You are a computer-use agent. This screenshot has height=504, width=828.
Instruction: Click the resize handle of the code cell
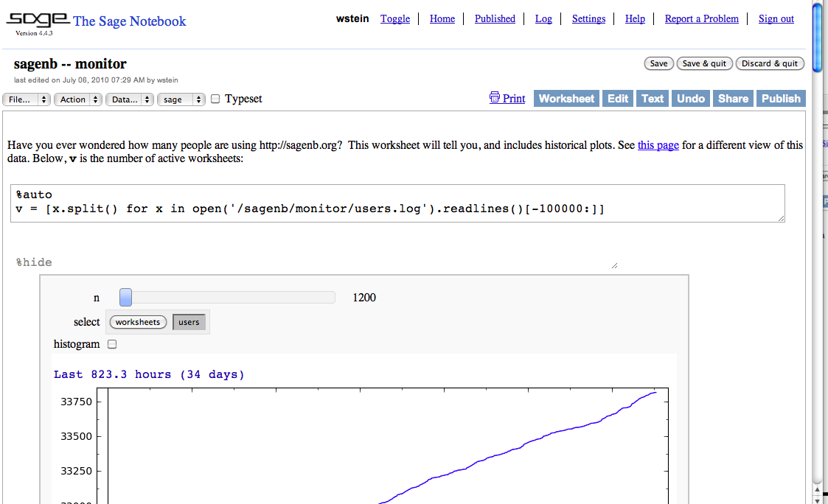[781, 219]
